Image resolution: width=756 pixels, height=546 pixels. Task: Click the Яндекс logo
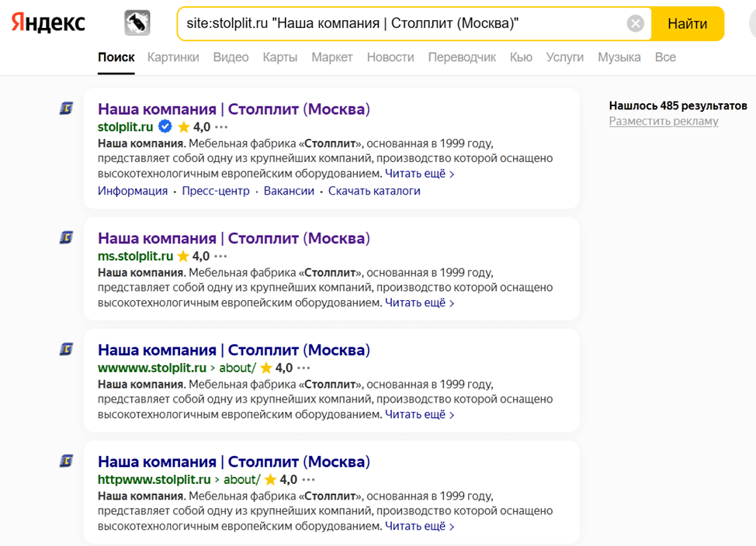coord(47,22)
